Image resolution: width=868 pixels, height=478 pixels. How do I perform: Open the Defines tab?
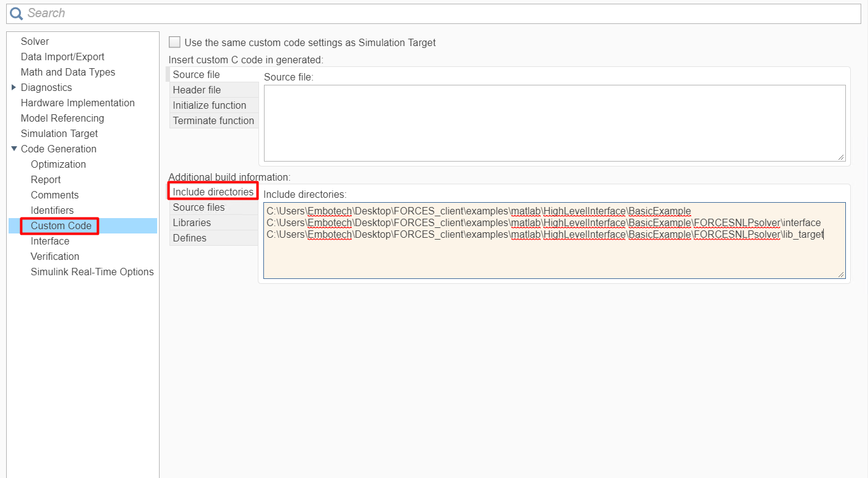[189, 238]
